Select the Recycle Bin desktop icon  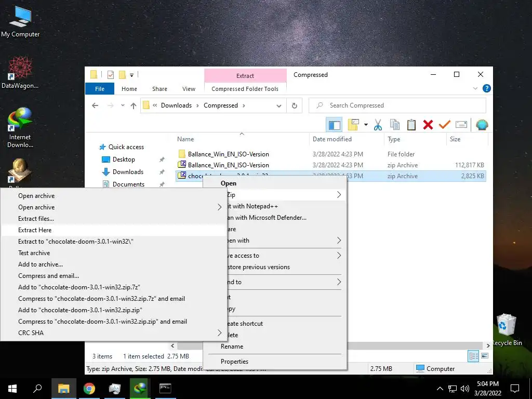pos(507,329)
